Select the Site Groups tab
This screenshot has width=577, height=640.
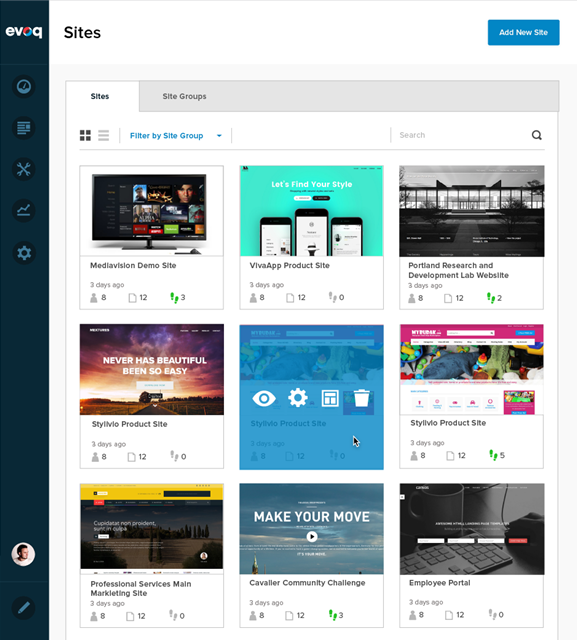(184, 96)
